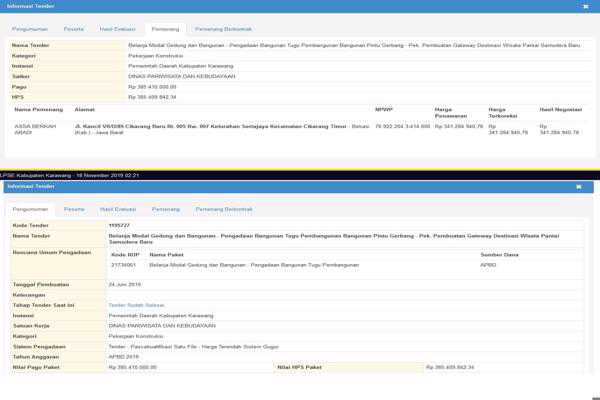Select Pemenang Berkontrak tab in lower panel
The height and width of the screenshot is (400, 600).
pyautogui.click(x=224, y=210)
